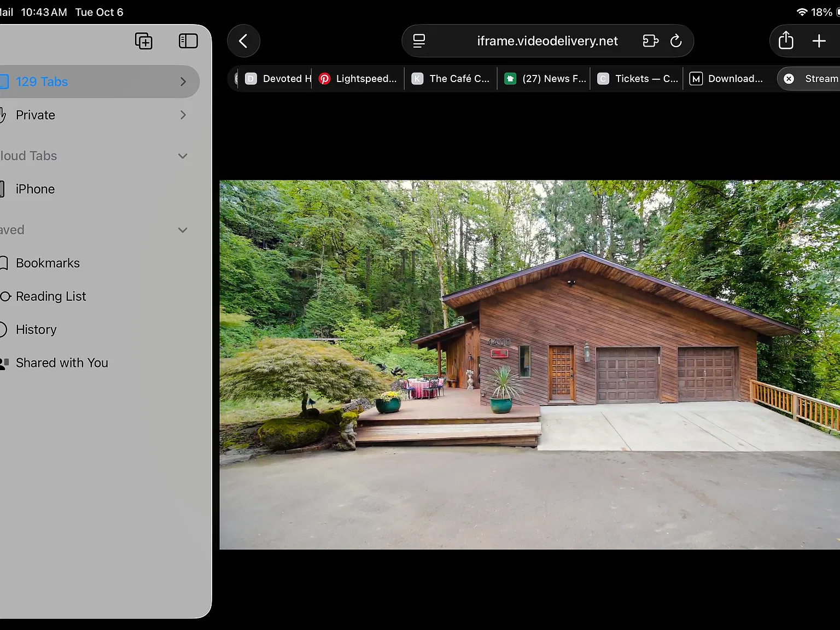Viewport: 840px width, 630px height.
Task: Close the Stream tab with X icon
Action: [x=789, y=79]
